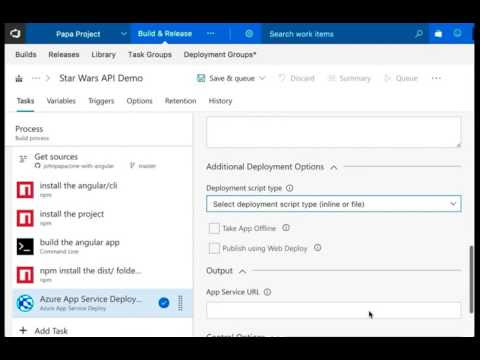Click the build definitions breadcrumb icon
Screen dimensions: 480x360
click(x=19, y=78)
